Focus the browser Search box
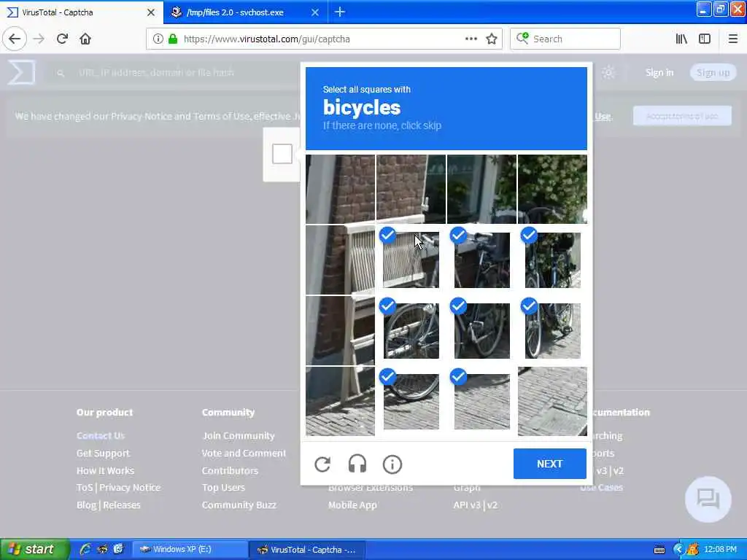The width and height of the screenshot is (747, 560). [x=565, y=39]
